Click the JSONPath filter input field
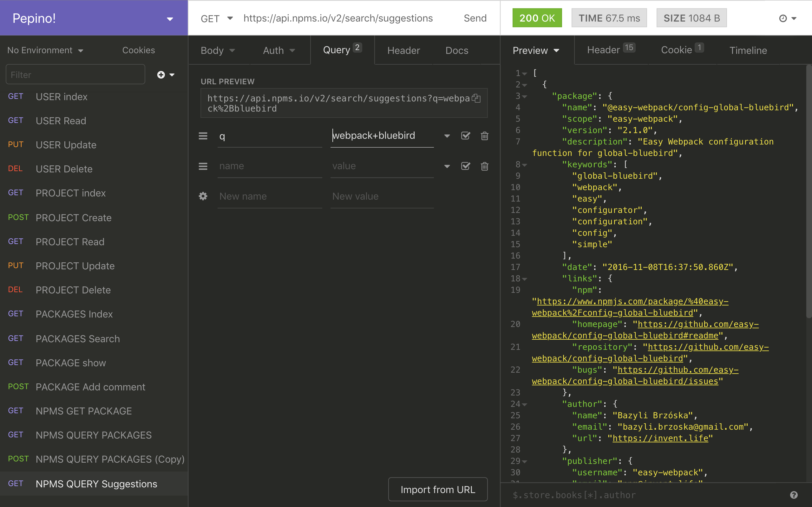The width and height of the screenshot is (812, 507). (x=638, y=495)
